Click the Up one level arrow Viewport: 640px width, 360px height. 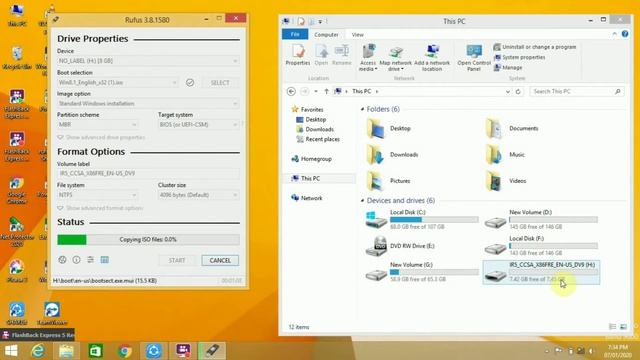click(326, 91)
